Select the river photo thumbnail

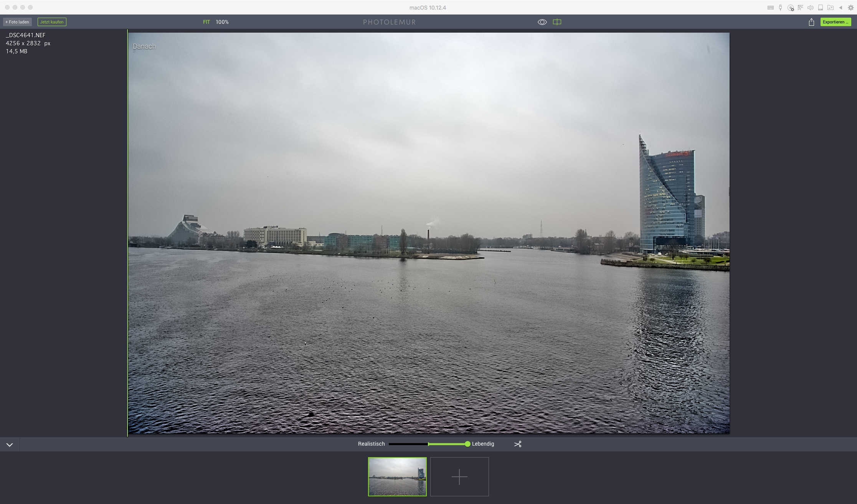pyautogui.click(x=397, y=476)
